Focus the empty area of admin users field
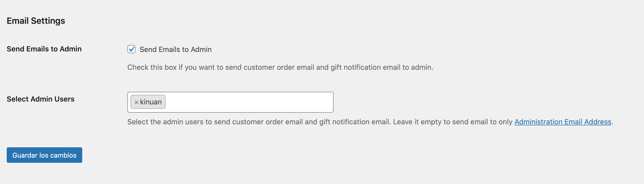Viewport: 644px width, 184px height. 249,102
